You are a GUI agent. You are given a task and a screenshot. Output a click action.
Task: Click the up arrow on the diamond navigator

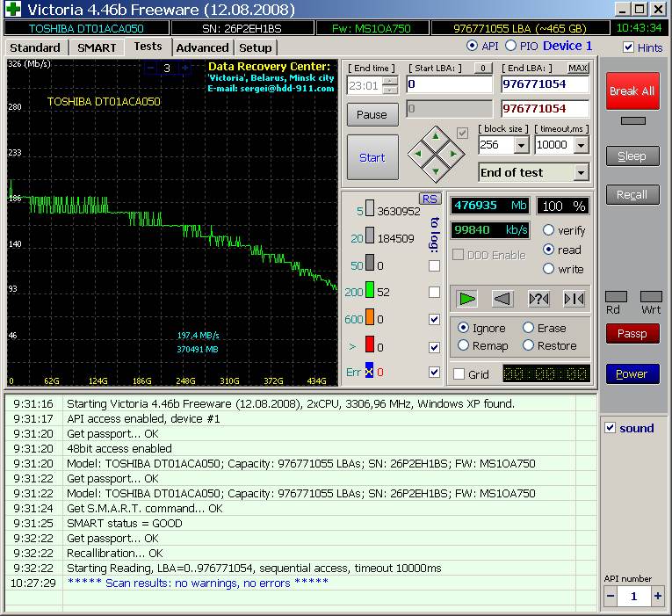click(436, 136)
